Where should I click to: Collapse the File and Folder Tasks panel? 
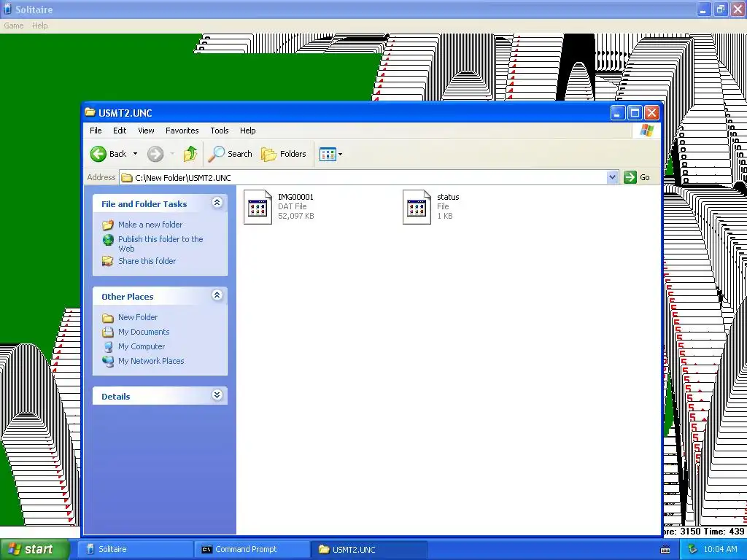(x=217, y=203)
